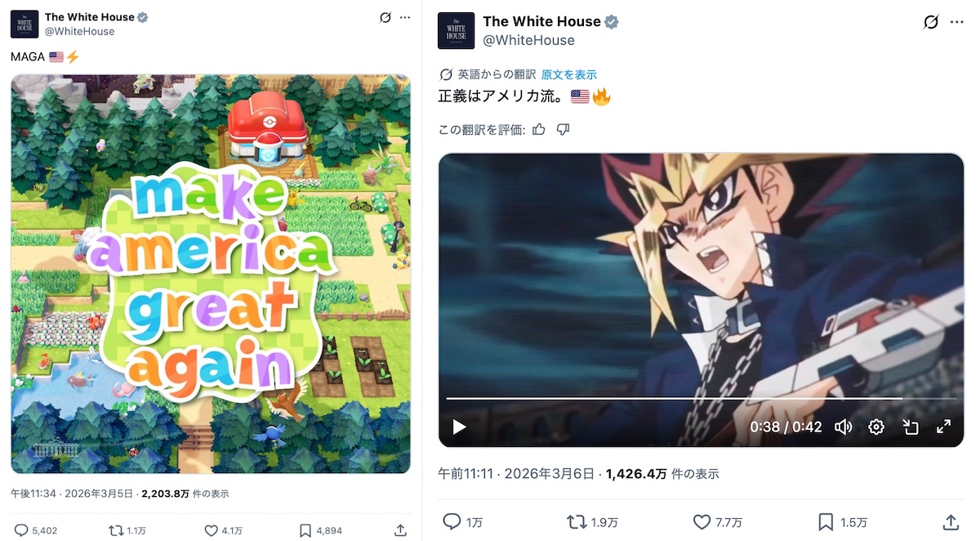Open more options on the left tweet

point(405,17)
